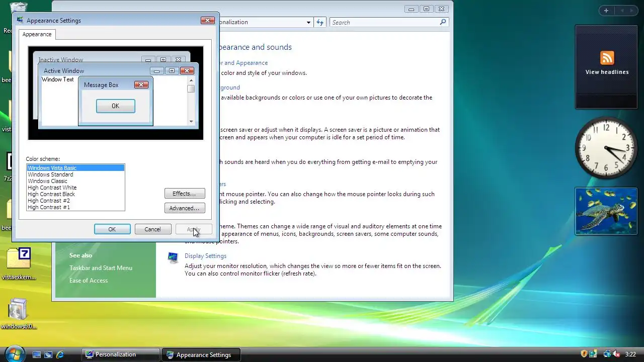Screen dimensions: 644x362
Task: Open Taskbar and Start Menu link
Action: [101, 268]
